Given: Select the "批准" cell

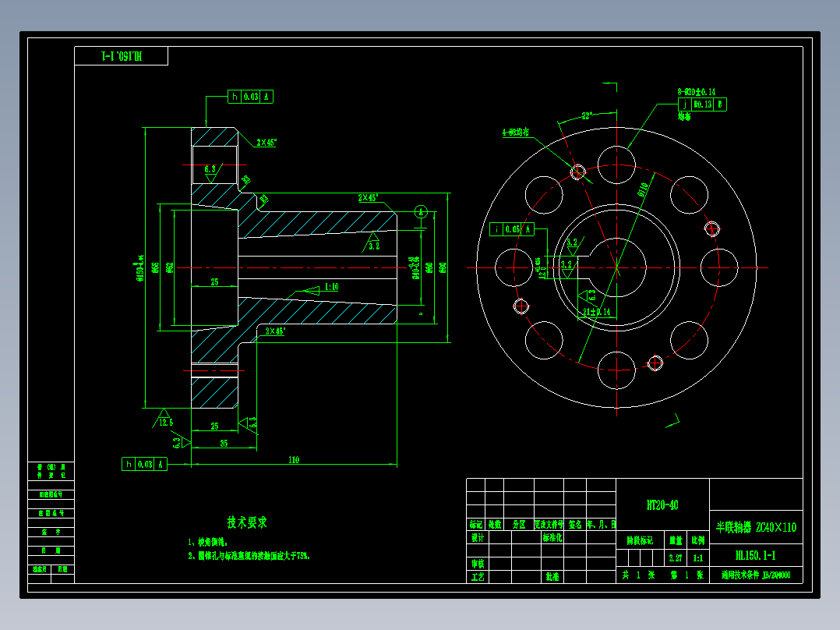Looking at the screenshot, I should pos(552,577).
